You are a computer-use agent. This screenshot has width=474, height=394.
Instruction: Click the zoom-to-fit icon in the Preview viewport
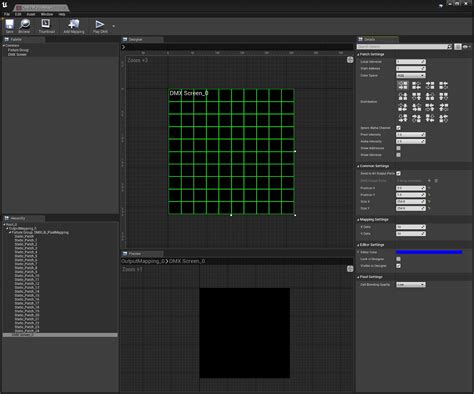click(350, 269)
